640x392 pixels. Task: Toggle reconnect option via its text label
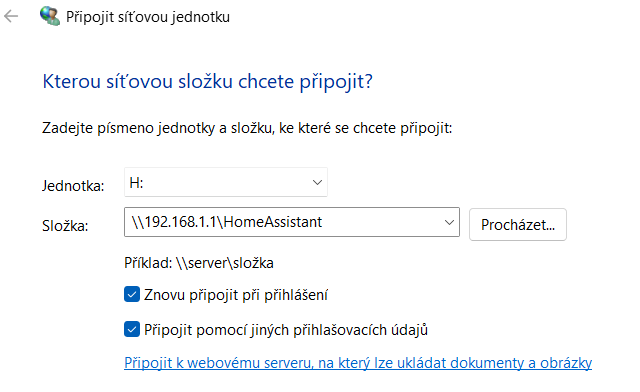click(236, 295)
